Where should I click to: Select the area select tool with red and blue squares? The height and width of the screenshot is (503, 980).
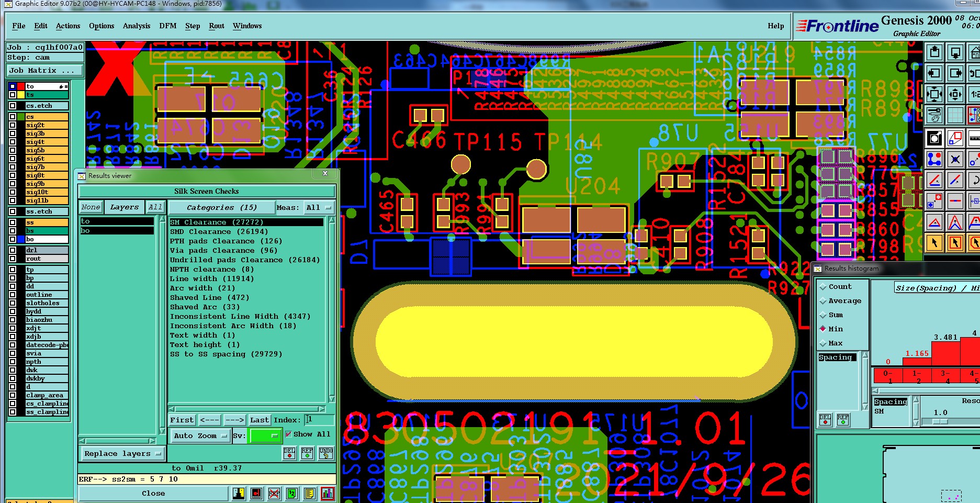955,138
